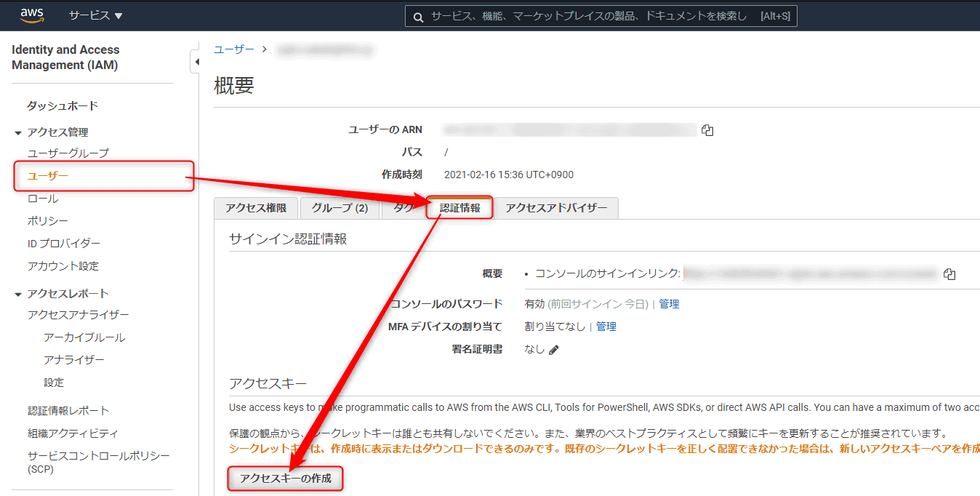Open the AWS home logo

pos(32,15)
